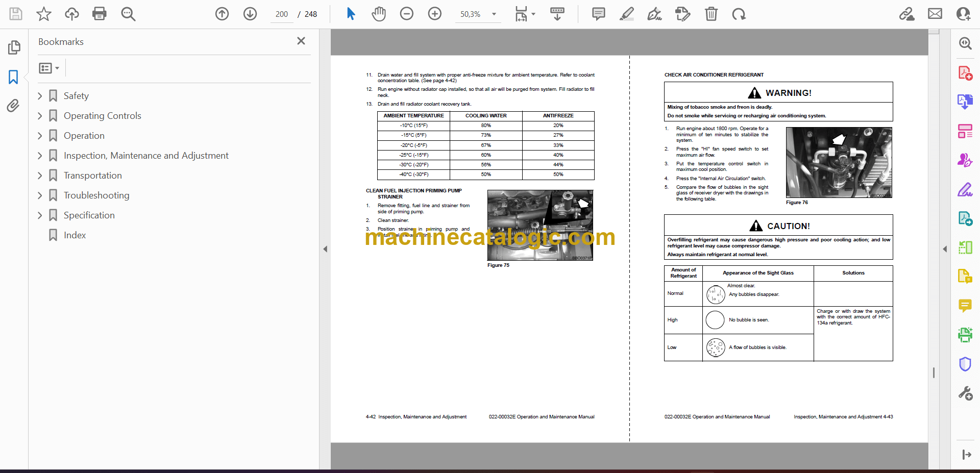
Task: Choose the Selection arrow tool
Action: tap(351, 14)
